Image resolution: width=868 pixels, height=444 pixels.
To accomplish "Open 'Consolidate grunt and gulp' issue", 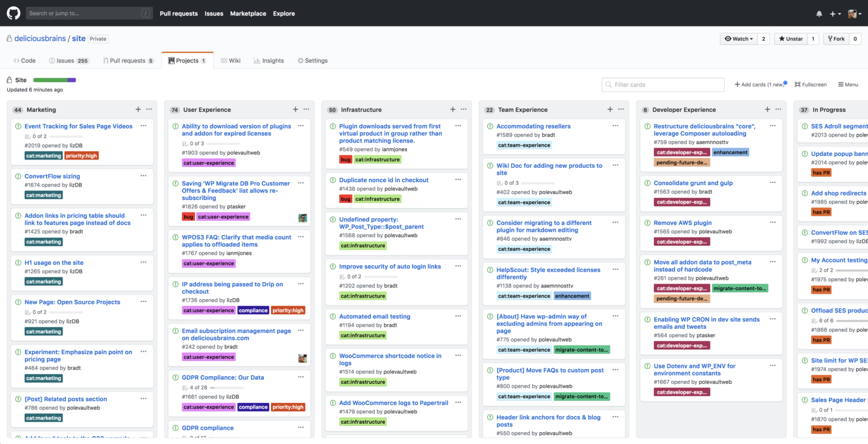I will pyautogui.click(x=693, y=183).
